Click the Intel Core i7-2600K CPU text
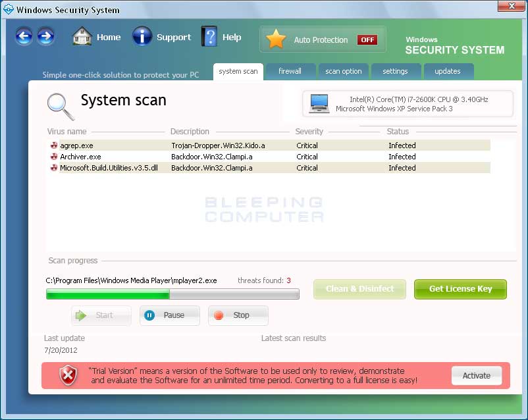 419,99
